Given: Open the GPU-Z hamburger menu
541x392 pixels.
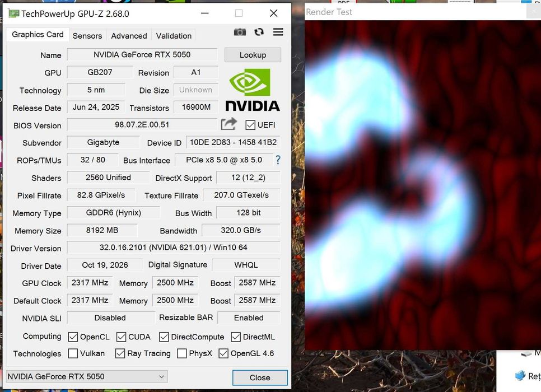Looking at the screenshot, I should (x=278, y=32).
